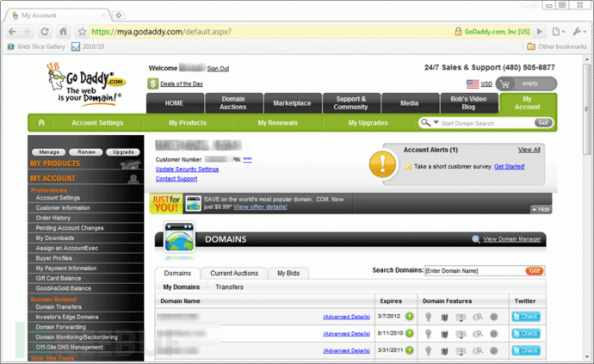
Task: Click the green renew icon for 8/11/2010 domain
Action: tap(410, 333)
